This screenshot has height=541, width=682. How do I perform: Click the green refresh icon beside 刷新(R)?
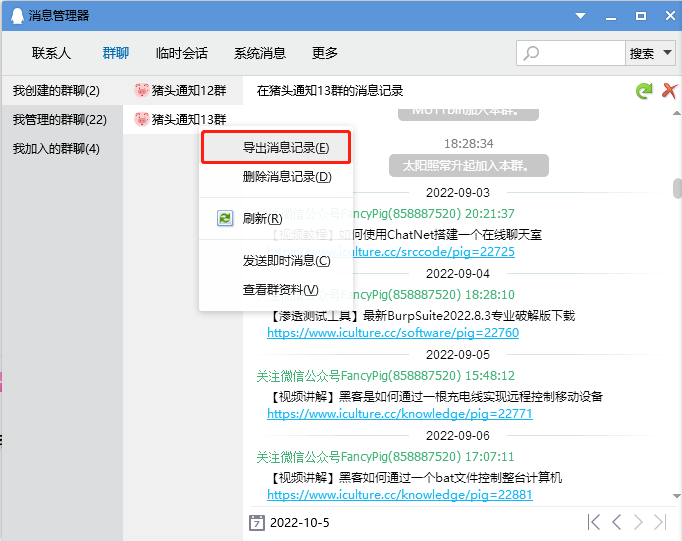click(225, 218)
